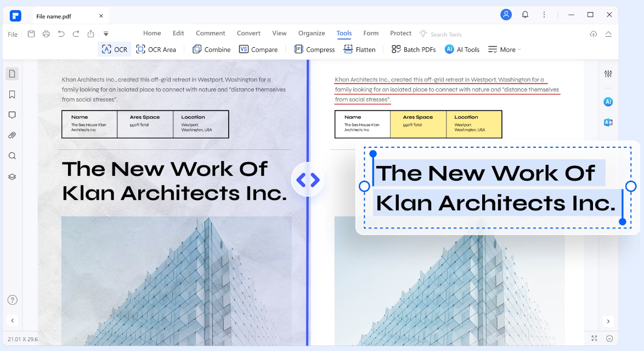Open the search panel in sidebar
The width and height of the screenshot is (644, 351).
(12, 156)
